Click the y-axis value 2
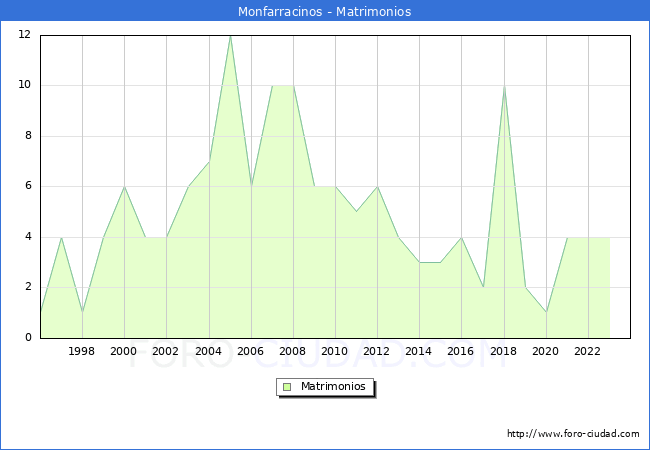The width and height of the screenshot is (650, 450). pos(28,287)
